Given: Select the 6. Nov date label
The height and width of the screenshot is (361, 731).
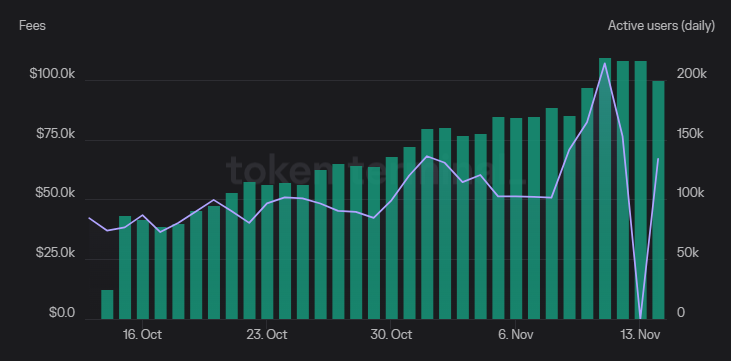Looking at the screenshot, I should 516,334.
